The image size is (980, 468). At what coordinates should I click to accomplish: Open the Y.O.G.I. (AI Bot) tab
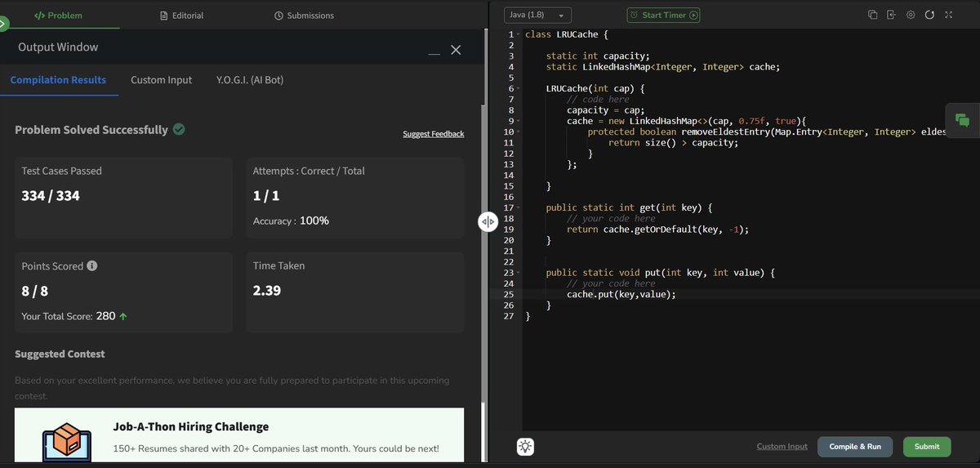click(250, 79)
